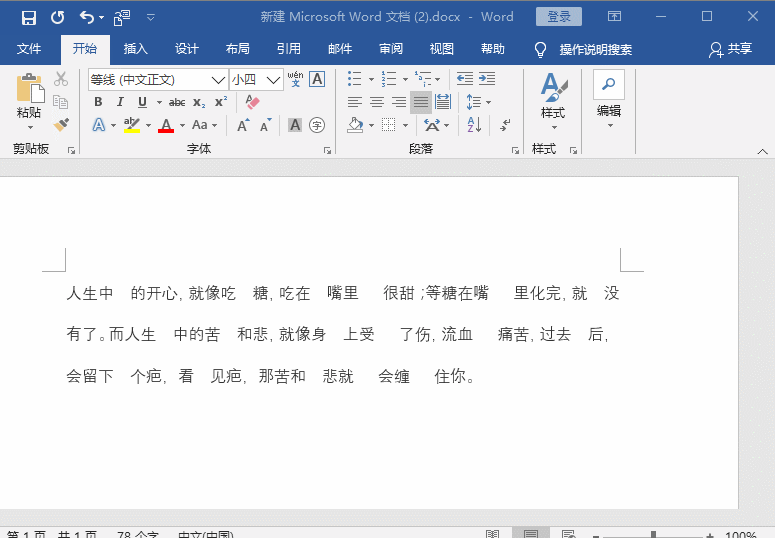The height and width of the screenshot is (538, 775).
Task: Switch to the 审阅 tab
Action: [x=390, y=49]
